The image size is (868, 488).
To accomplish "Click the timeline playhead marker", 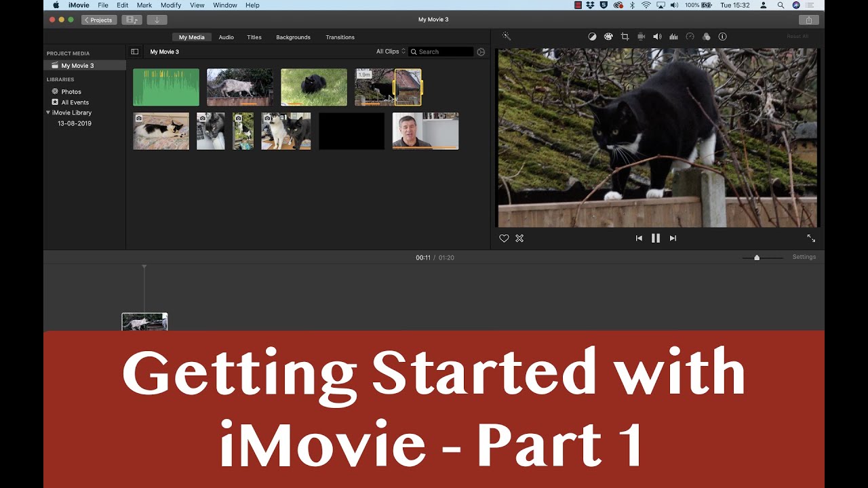I will click(144, 267).
